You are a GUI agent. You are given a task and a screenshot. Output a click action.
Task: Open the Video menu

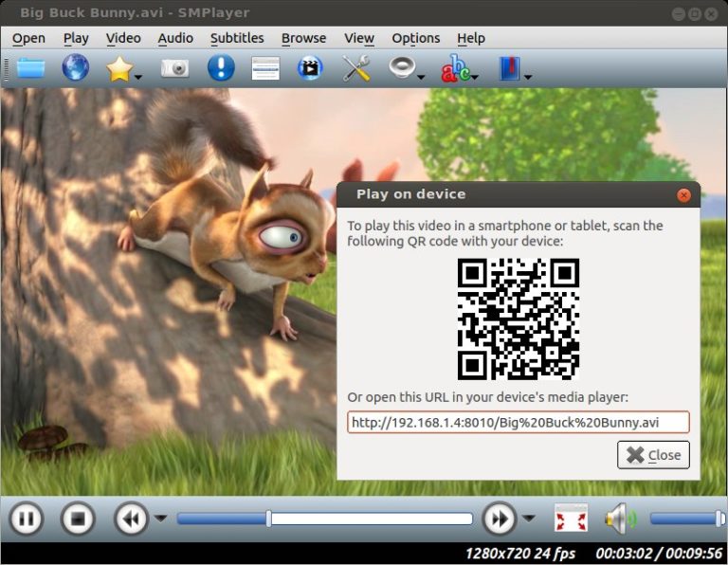(123, 38)
